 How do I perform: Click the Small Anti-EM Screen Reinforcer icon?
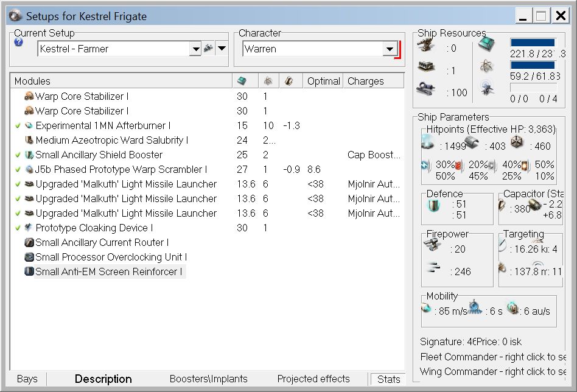(x=29, y=271)
